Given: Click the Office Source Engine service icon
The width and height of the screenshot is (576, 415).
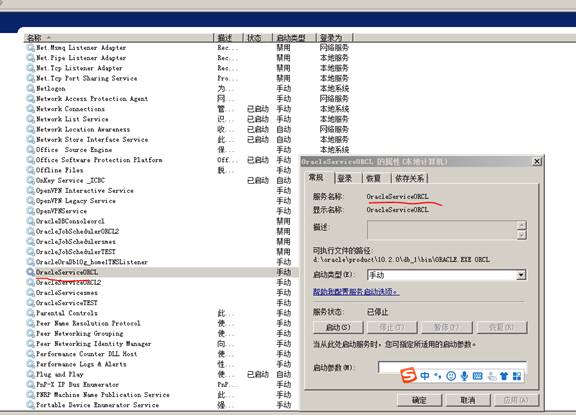Looking at the screenshot, I should point(30,150).
